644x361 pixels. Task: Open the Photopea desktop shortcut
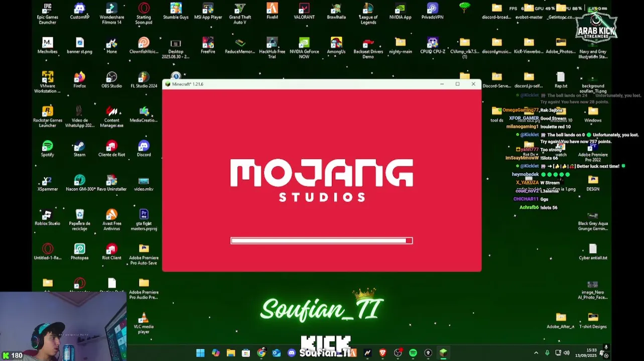click(79, 252)
